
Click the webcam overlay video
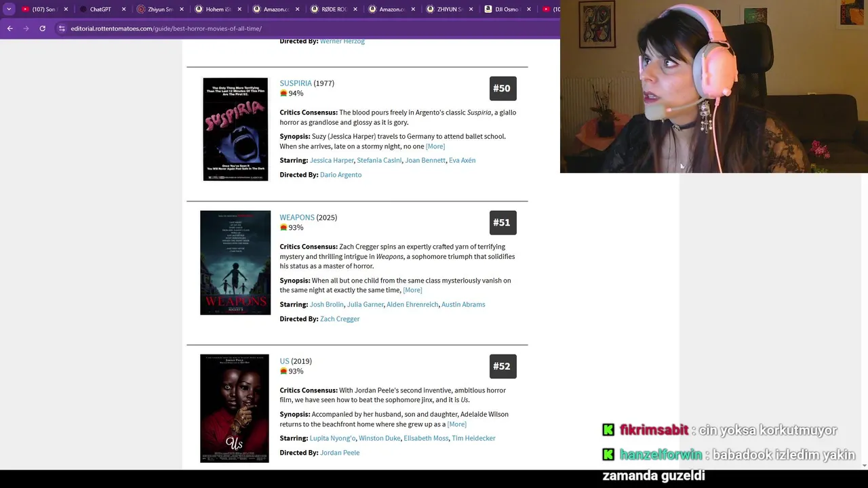click(714, 87)
